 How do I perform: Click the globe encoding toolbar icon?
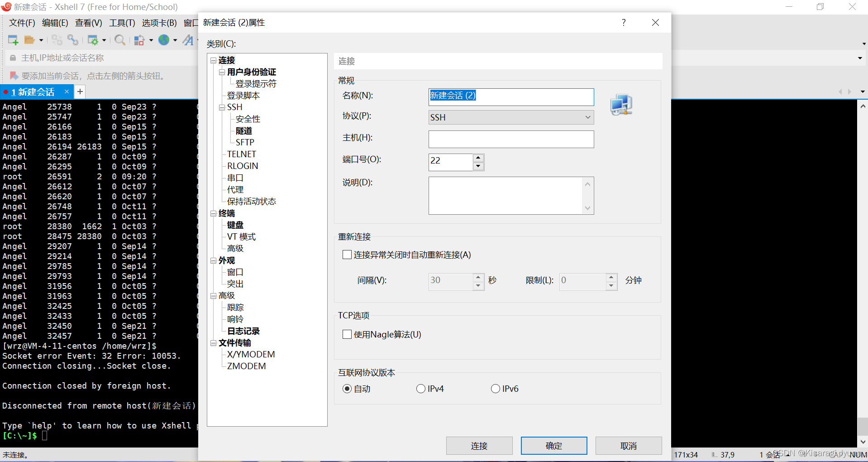(x=164, y=40)
